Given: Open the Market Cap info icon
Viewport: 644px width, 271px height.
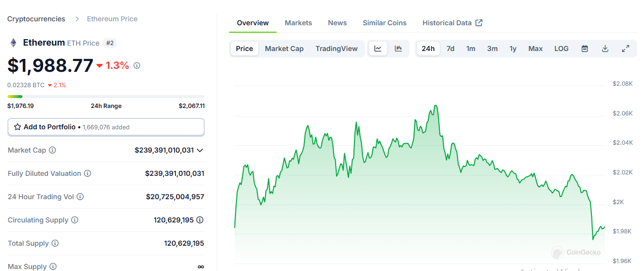Looking at the screenshot, I should click(52, 150).
